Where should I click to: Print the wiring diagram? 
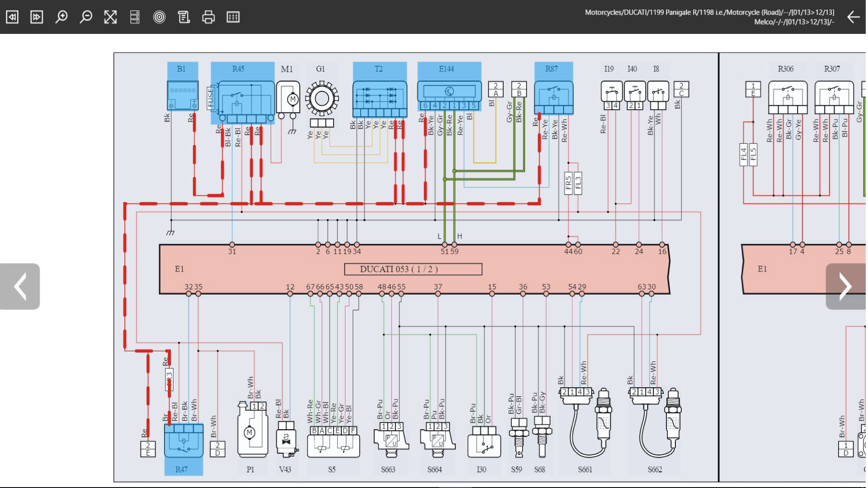point(208,17)
